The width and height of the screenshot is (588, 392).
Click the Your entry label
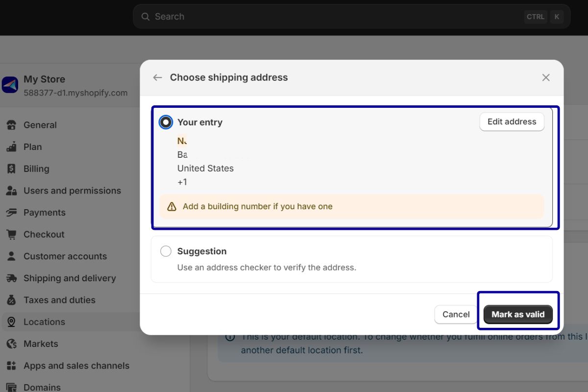(x=200, y=122)
